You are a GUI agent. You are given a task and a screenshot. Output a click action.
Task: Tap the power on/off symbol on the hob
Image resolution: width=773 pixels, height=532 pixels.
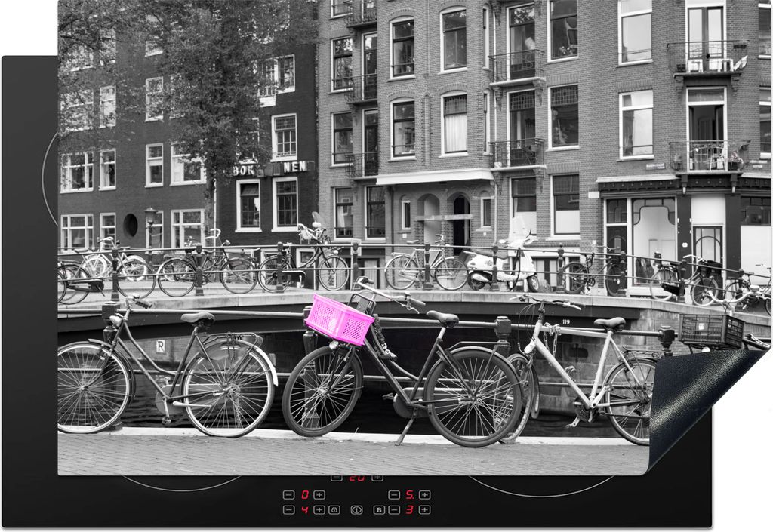pyautogui.click(x=356, y=510)
